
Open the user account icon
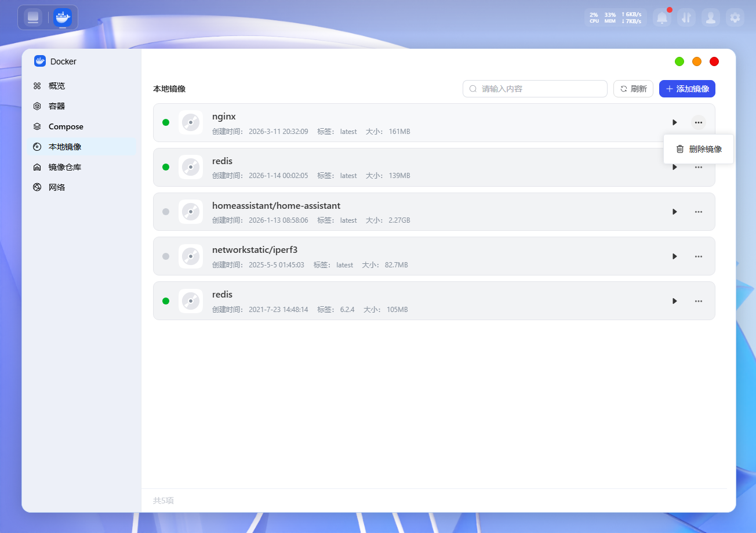711,17
